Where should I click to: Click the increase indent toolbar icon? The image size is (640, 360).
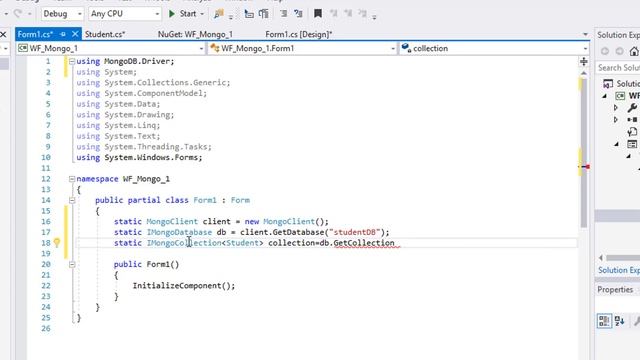tap(264, 14)
